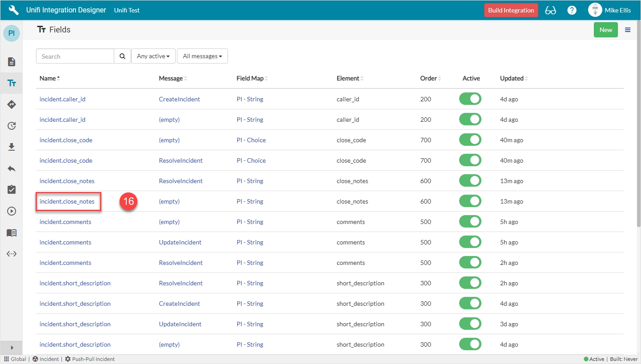Viewport: 641px width, 364px height.
Task: Click the download arrow sidebar icon
Action: [12, 147]
